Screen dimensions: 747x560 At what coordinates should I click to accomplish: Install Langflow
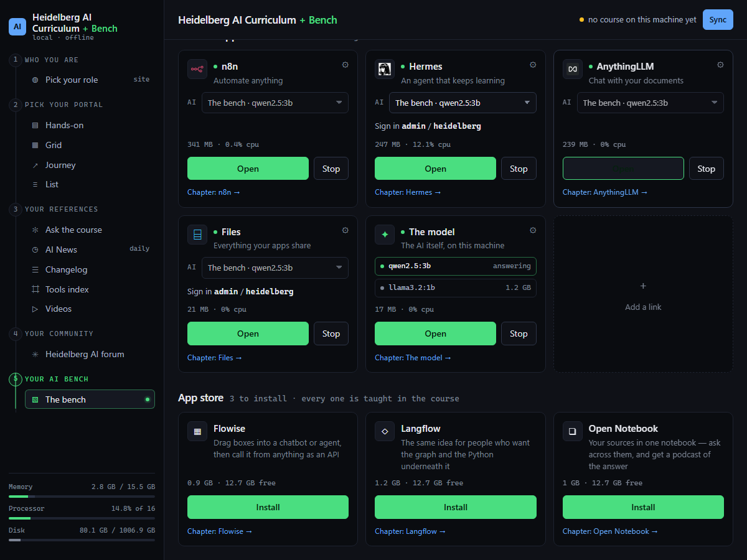[x=456, y=507]
